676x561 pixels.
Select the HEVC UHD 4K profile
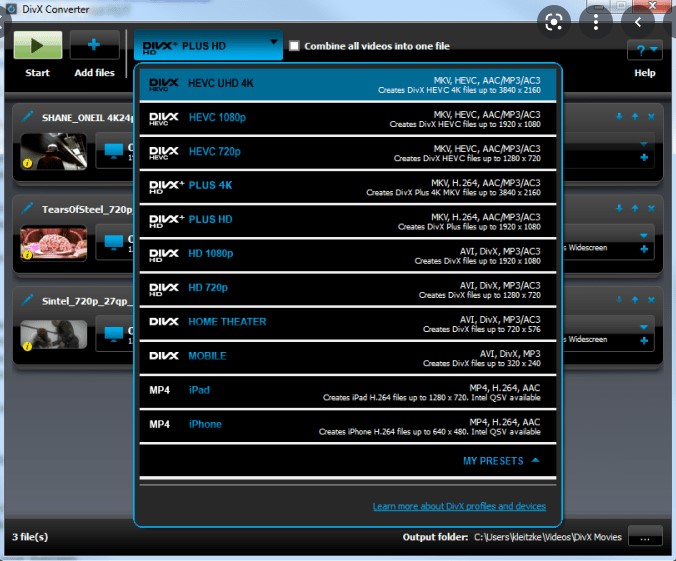tap(348, 85)
